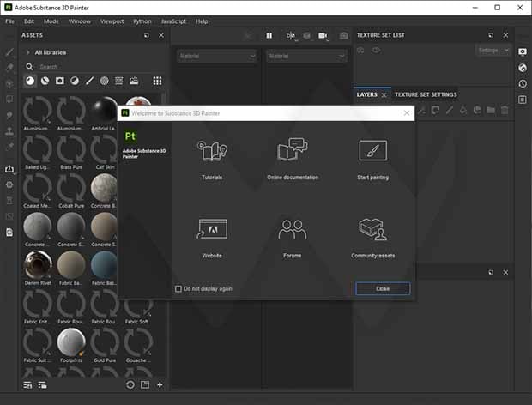This screenshot has width=532, height=405.
Task: Filter assets by Smart masks icon
Action: tap(60, 81)
